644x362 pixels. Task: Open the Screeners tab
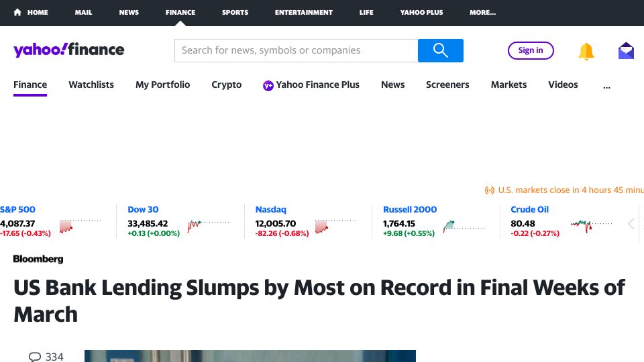[x=447, y=84]
